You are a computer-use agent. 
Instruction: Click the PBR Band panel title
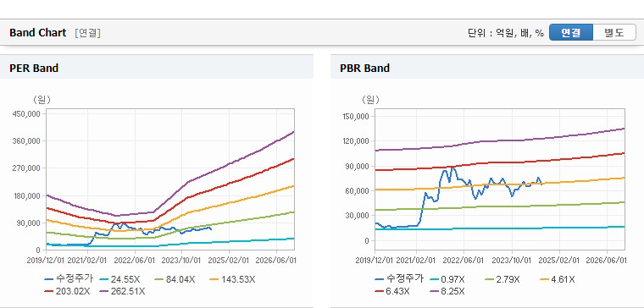[364, 68]
